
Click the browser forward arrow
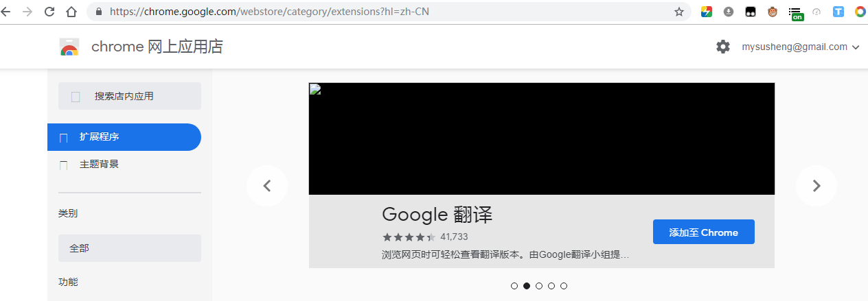point(27,12)
